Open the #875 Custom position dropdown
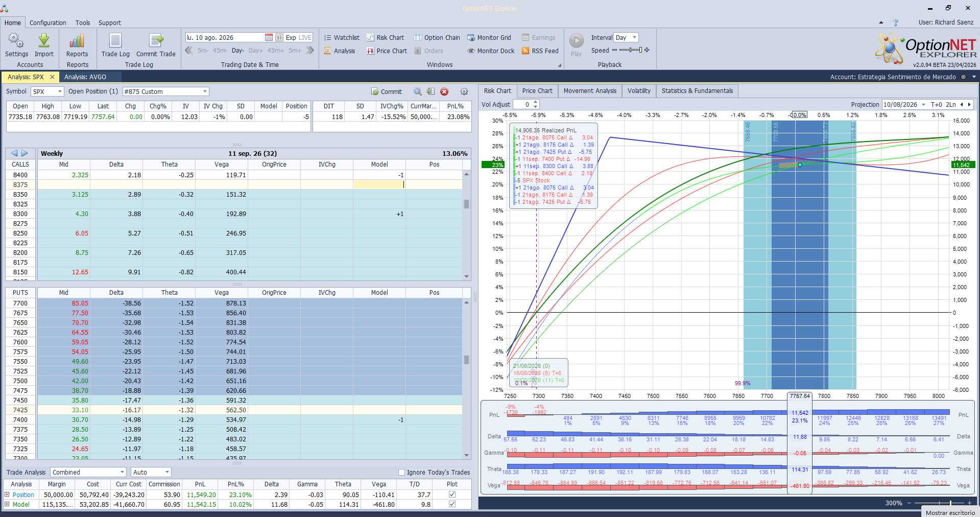 coord(205,91)
